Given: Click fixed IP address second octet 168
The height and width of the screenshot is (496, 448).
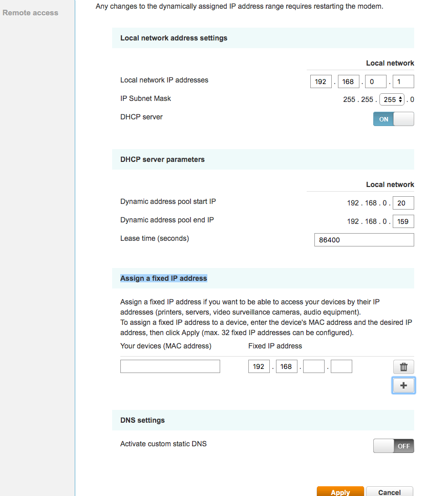Looking at the screenshot, I should [x=286, y=366].
